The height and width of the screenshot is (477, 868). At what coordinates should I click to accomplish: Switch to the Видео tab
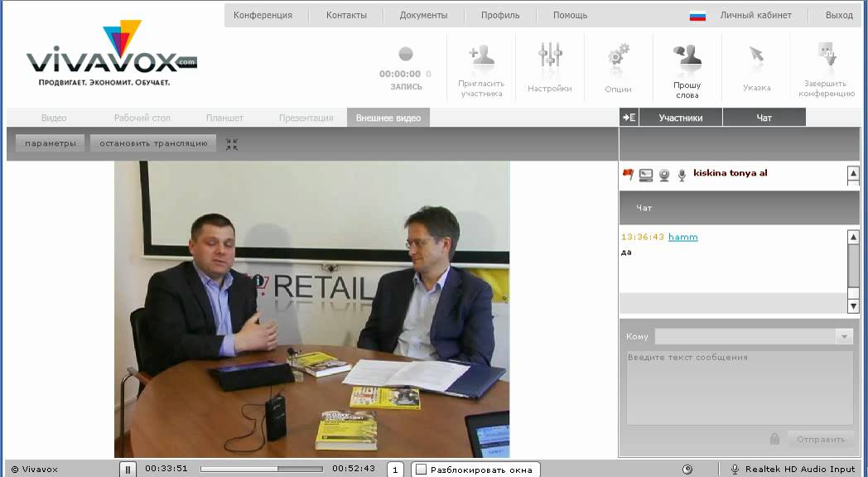coord(54,118)
